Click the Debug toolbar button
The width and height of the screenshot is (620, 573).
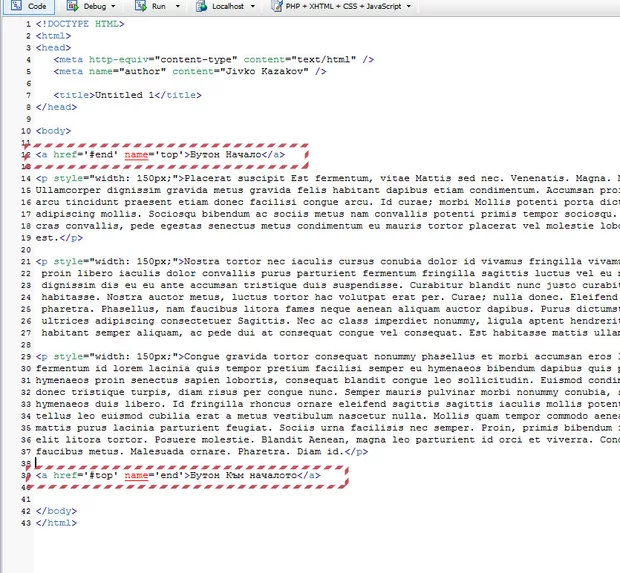[88, 6]
